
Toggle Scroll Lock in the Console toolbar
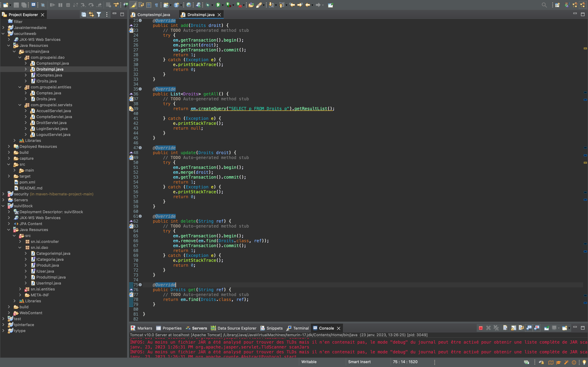[x=513, y=328]
